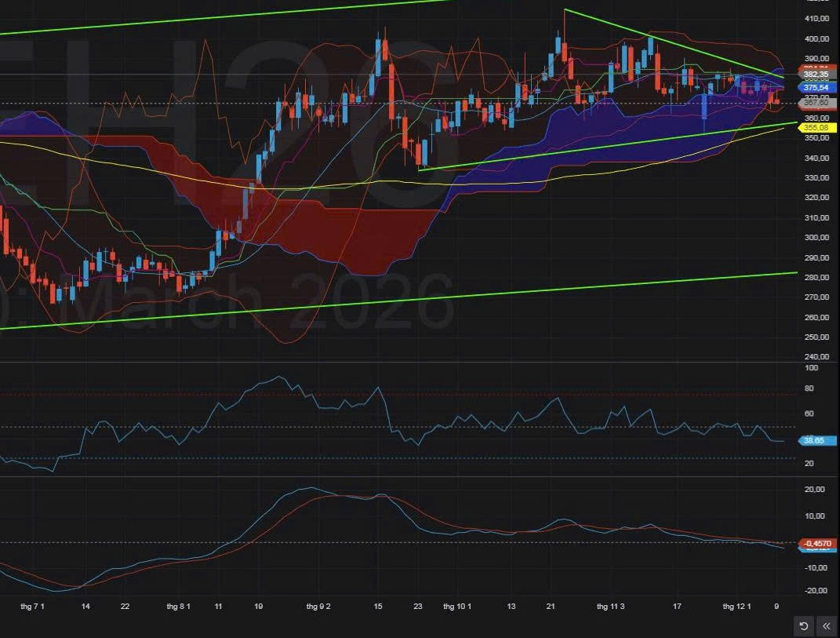
Task: Click the 80 level on RSI axis
Action: tap(811, 388)
